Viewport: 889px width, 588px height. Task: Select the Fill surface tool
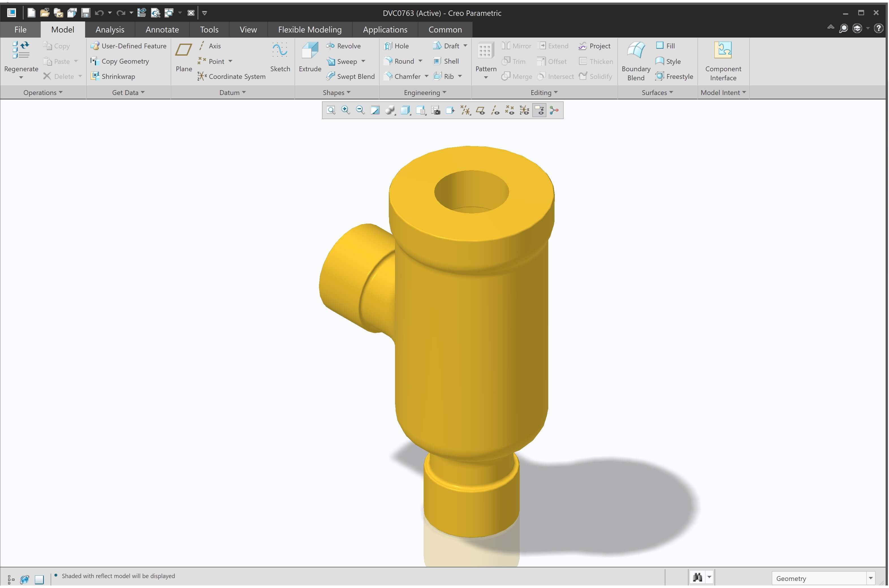tap(665, 46)
